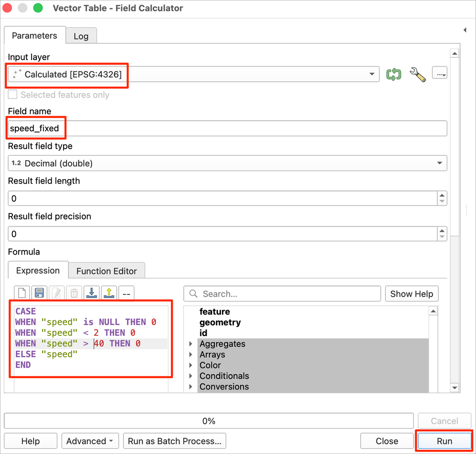Export user expressions with yellow up arrow
The width and height of the screenshot is (476, 454).
pyautogui.click(x=109, y=293)
